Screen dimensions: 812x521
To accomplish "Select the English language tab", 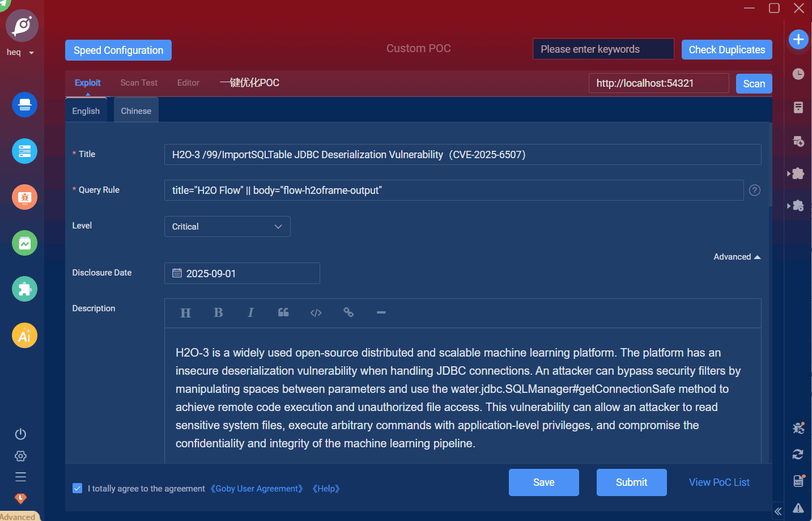I will 86,111.
